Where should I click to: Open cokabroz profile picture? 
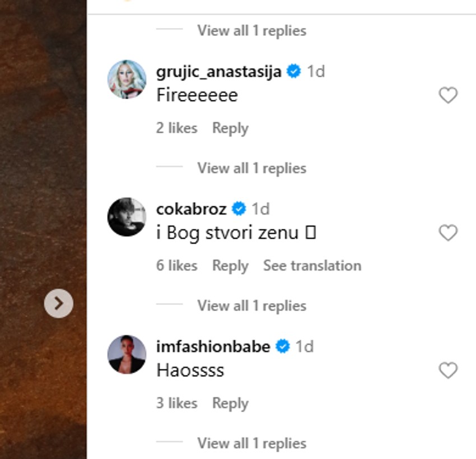pos(127,217)
